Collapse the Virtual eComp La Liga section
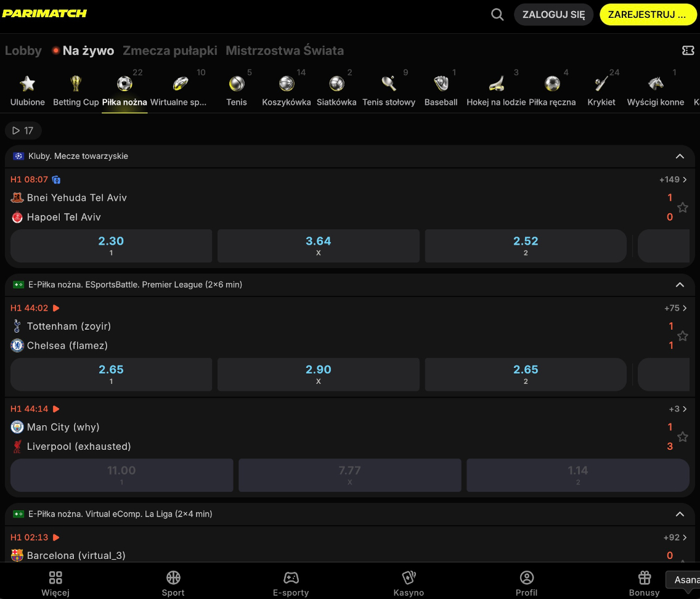Viewport: 700px width, 599px height. [x=680, y=514]
